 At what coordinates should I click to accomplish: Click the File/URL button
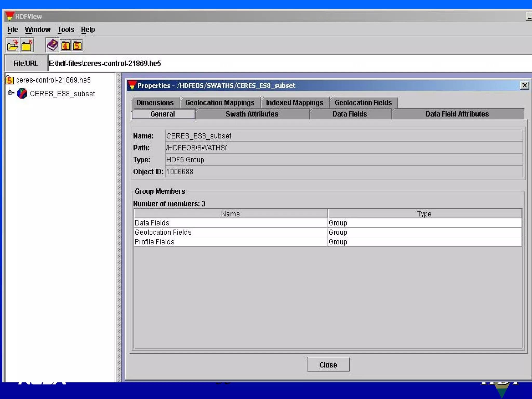click(26, 63)
